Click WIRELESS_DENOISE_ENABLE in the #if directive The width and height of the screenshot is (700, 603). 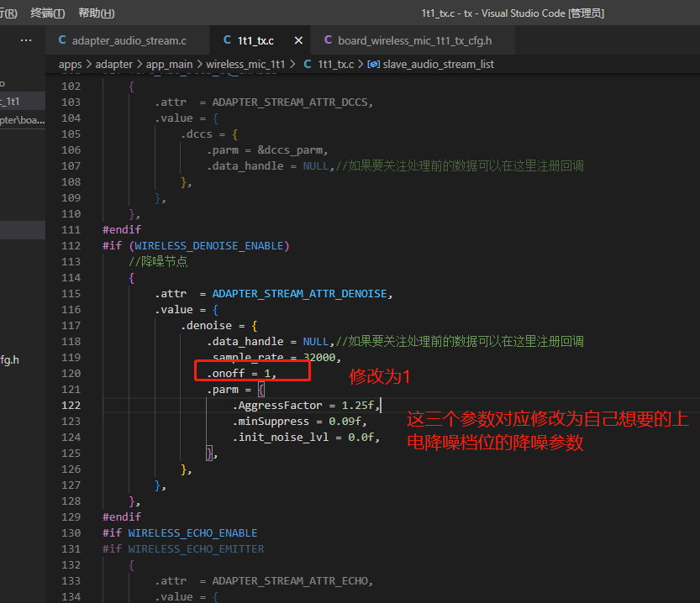pyautogui.click(x=209, y=246)
